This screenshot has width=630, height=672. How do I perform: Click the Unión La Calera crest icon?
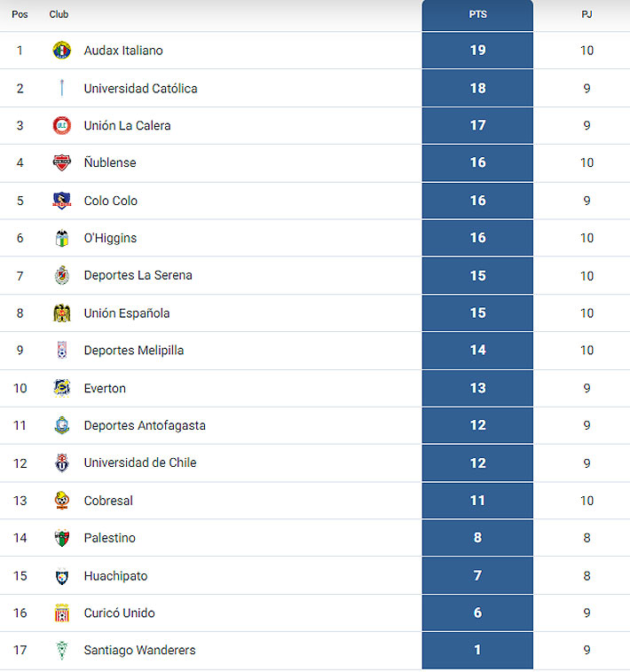click(62, 125)
